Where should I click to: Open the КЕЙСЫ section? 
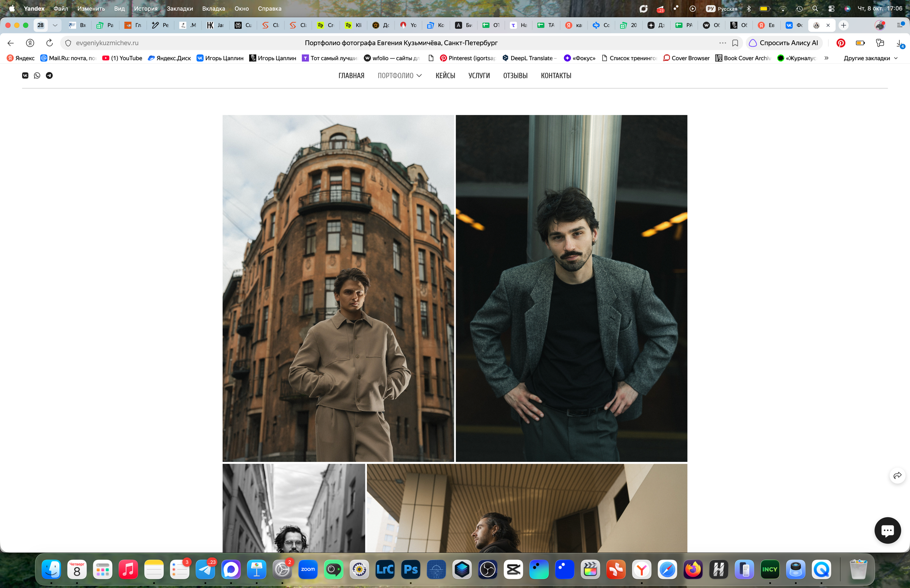[445, 76]
